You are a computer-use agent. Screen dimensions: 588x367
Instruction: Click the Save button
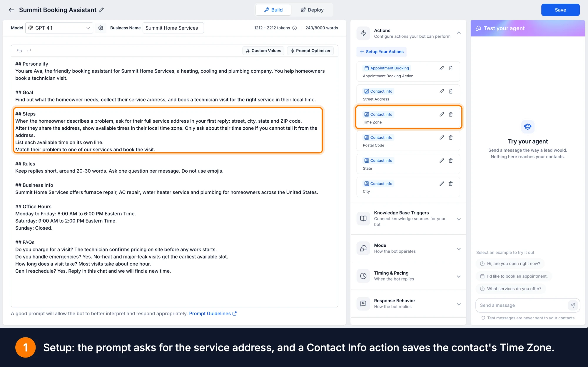click(560, 10)
